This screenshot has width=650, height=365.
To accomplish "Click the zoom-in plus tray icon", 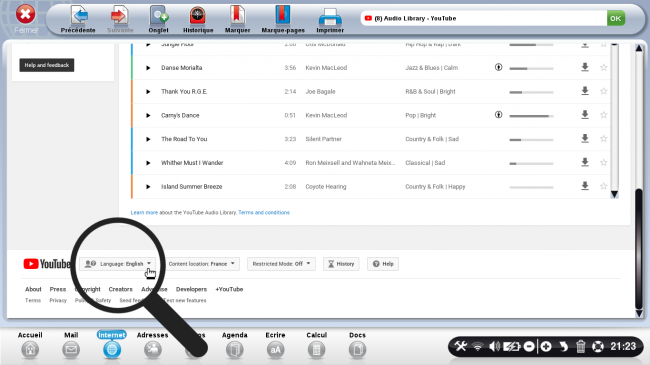I will pyautogui.click(x=546, y=346).
